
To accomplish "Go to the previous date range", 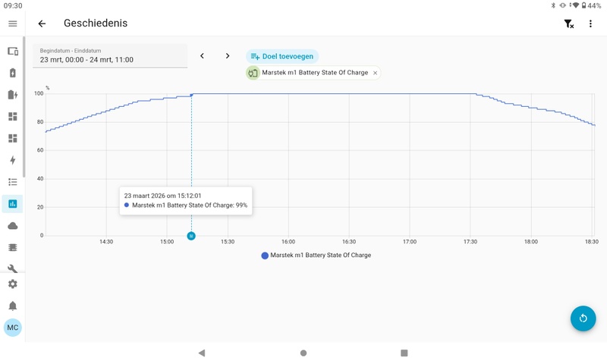I will pyautogui.click(x=202, y=56).
